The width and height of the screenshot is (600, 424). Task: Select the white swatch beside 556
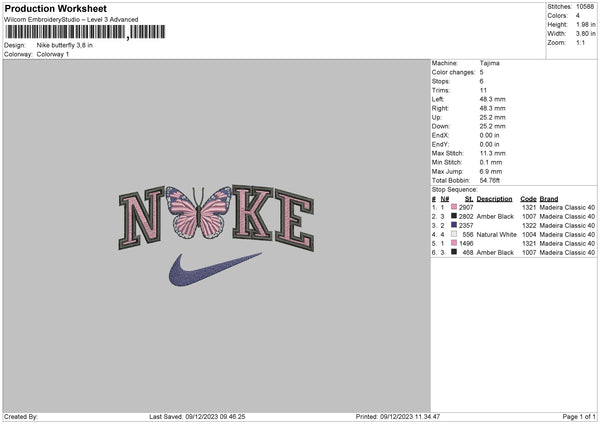coord(454,234)
